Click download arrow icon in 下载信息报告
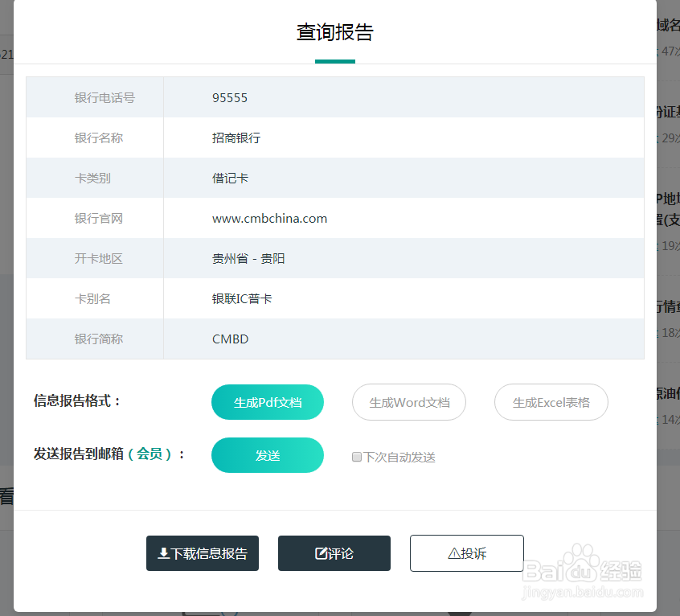This screenshot has height=616, width=680. 163,553
